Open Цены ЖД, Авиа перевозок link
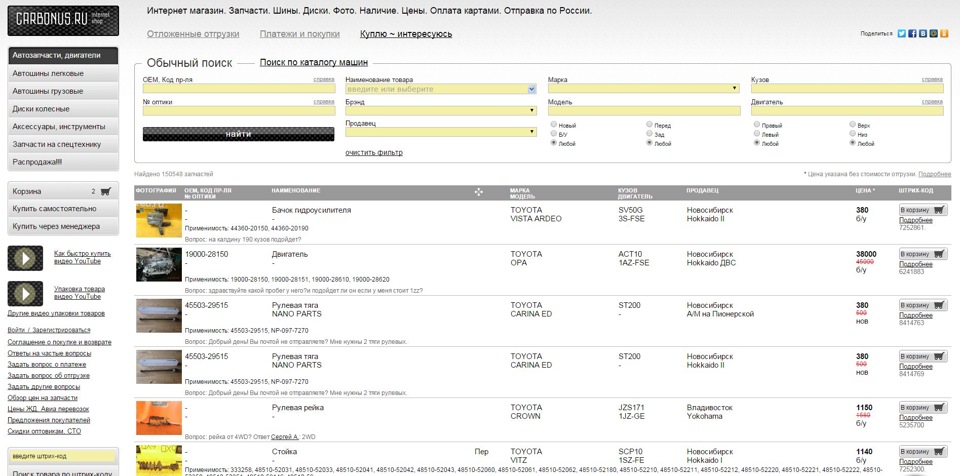Viewport: 960px width, 476px height. tap(48, 409)
